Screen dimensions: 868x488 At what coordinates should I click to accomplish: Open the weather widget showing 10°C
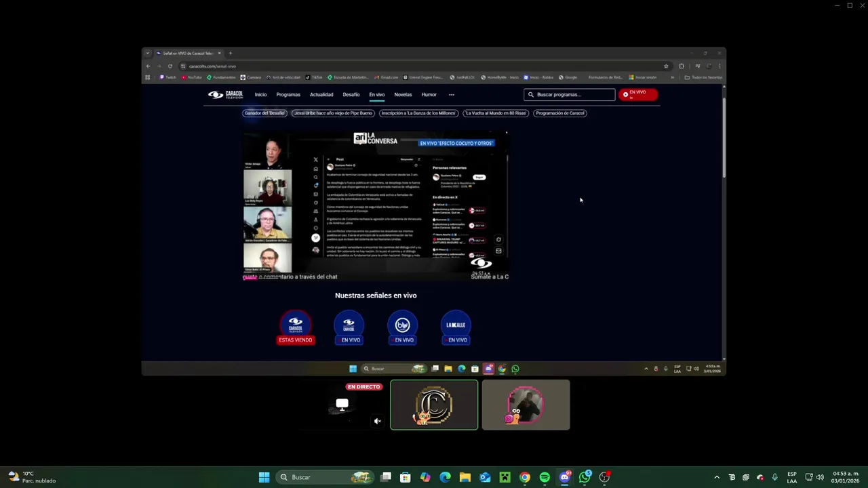32,477
